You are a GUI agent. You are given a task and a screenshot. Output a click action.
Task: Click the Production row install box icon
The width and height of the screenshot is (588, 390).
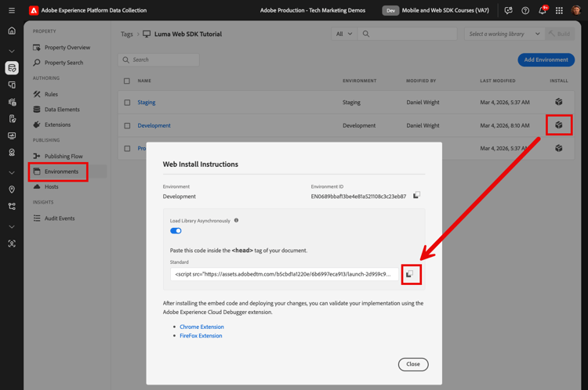coord(559,148)
